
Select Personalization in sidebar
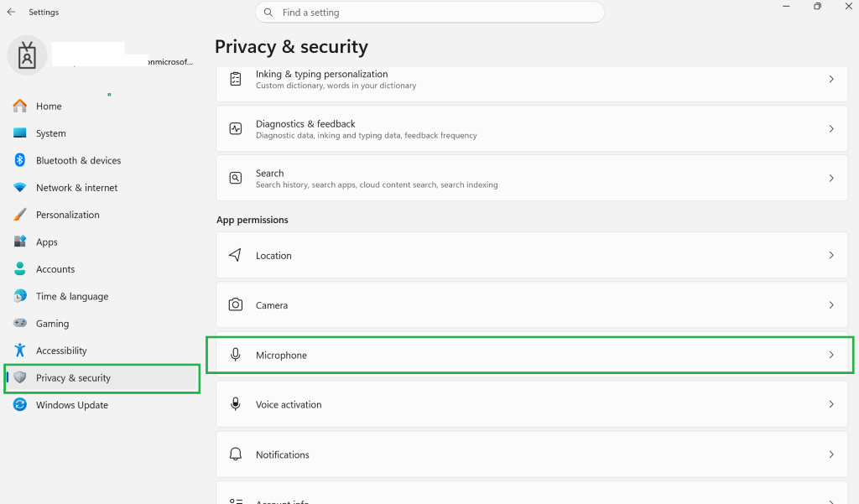[68, 215]
